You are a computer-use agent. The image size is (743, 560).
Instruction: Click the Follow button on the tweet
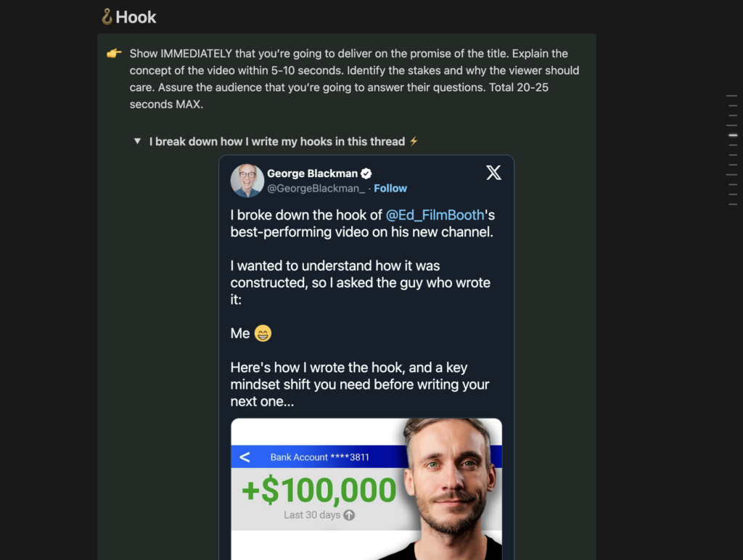click(390, 188)
